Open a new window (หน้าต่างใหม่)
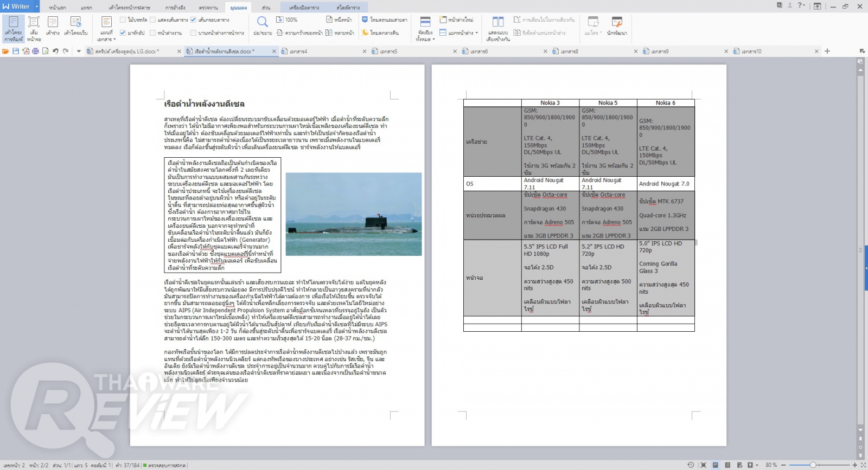 456,20
